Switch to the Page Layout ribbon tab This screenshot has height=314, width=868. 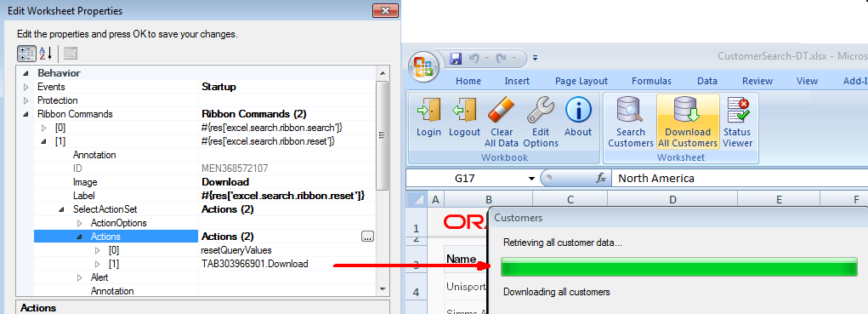tap(582, 81)
